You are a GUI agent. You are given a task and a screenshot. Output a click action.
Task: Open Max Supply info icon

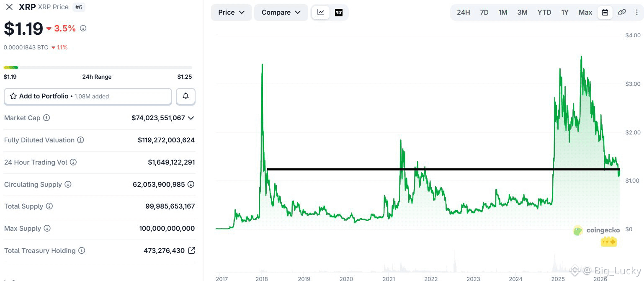[x=47, y=228]
